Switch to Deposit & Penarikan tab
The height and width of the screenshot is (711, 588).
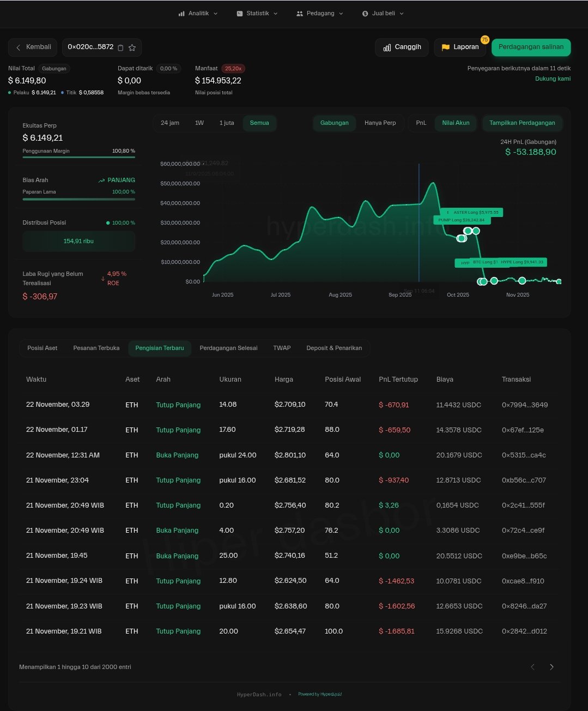pyautogui.click(x=334, y=348)
